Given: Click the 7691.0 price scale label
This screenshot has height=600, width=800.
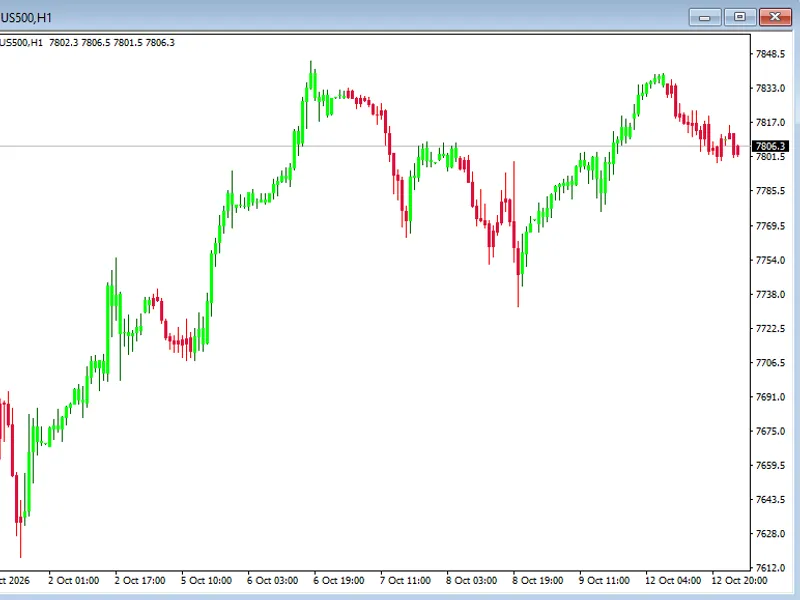Looking at the screenshot, I should pos(770,397).
